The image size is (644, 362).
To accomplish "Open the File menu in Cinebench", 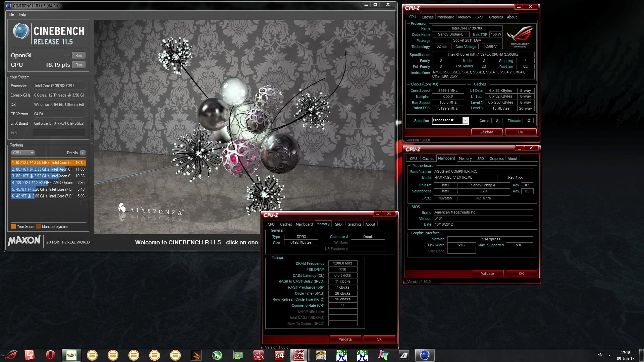I will (11, 14).
